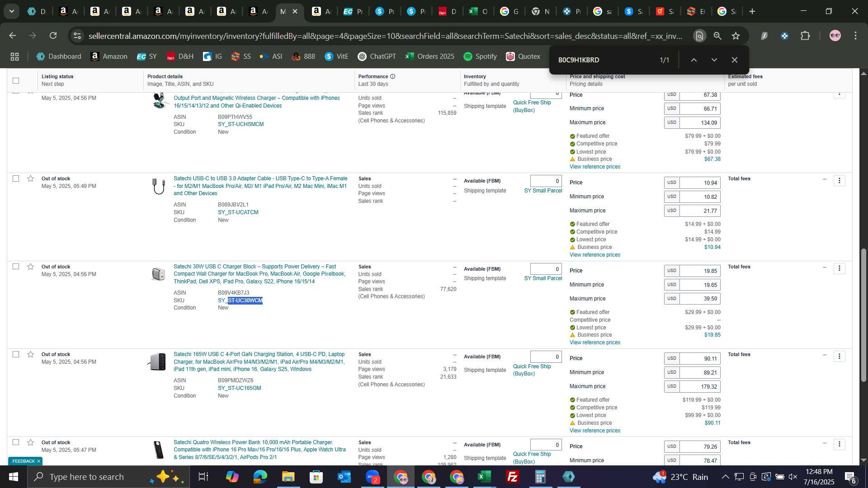Open the D&H bookmark
Image resolution: width=868 pixels, height=488 pixels.
180,56
